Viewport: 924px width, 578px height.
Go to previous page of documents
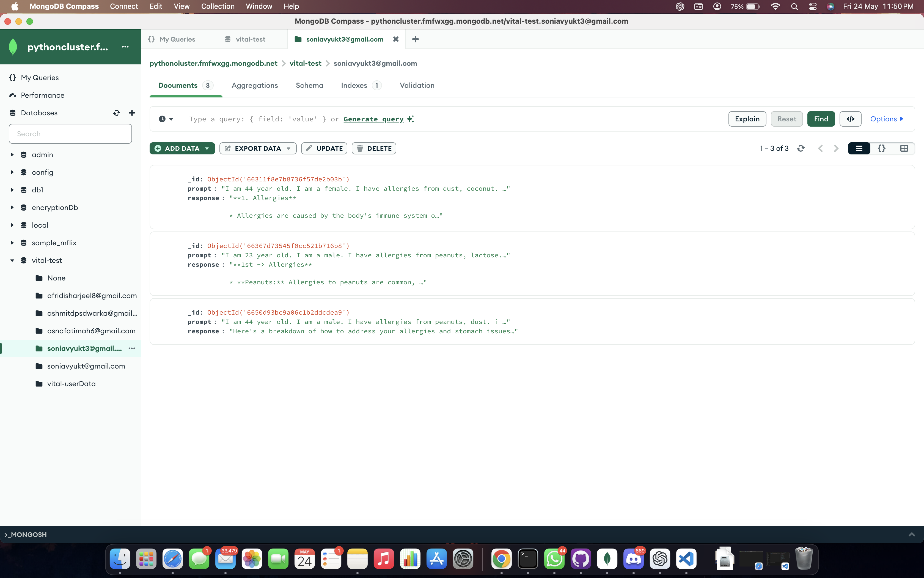(x=820, y=148)
